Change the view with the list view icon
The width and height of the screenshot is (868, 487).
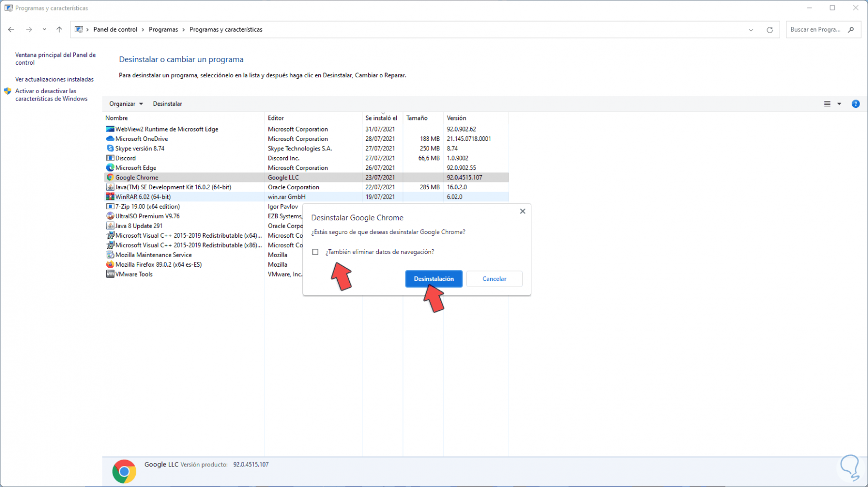click(827, 104)
